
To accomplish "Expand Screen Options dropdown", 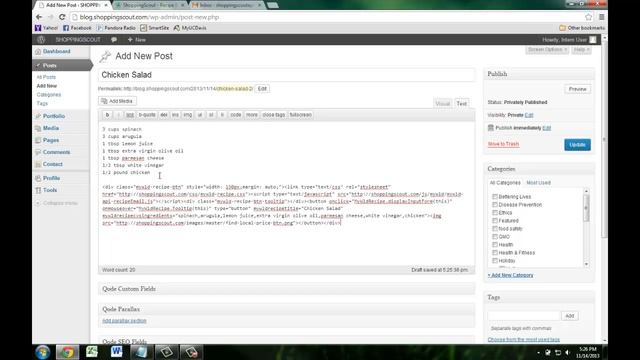I will 547,49.
